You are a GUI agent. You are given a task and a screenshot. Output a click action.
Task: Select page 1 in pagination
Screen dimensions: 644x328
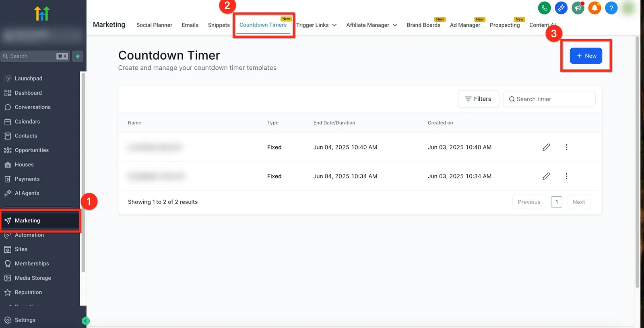click(556, 202)
